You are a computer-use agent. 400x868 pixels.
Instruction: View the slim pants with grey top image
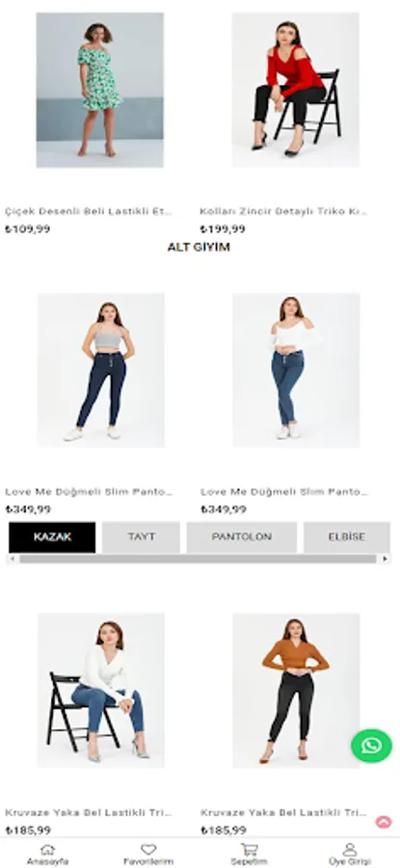click(100, 369)
